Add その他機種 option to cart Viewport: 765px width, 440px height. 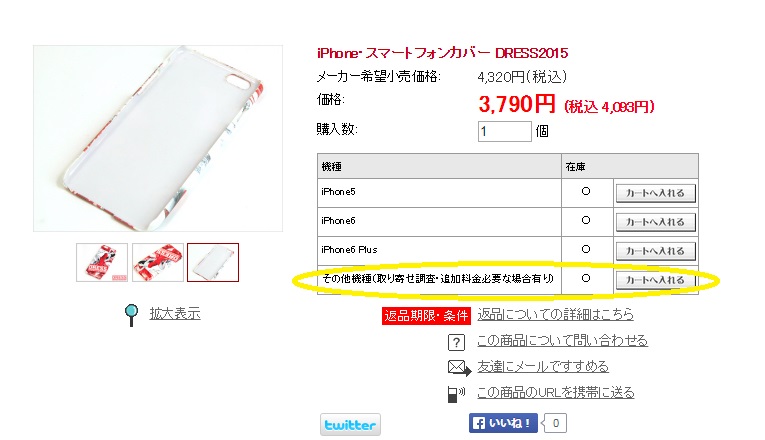(655, 280)
